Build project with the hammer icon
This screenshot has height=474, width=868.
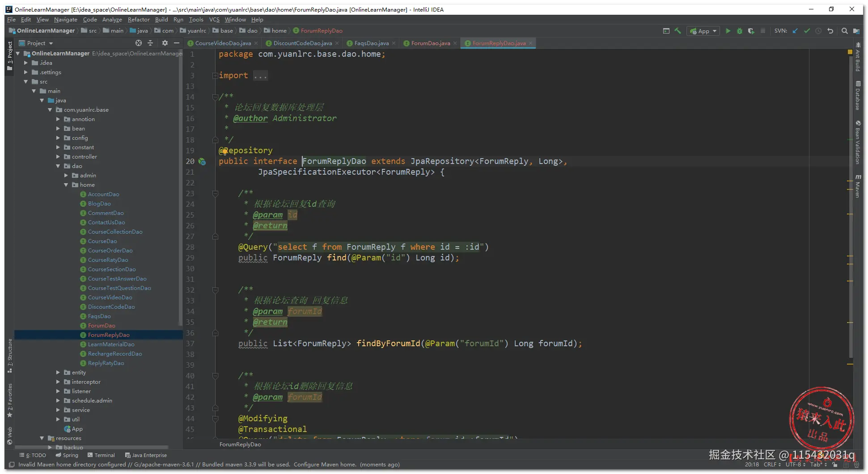tap(678, 31)
